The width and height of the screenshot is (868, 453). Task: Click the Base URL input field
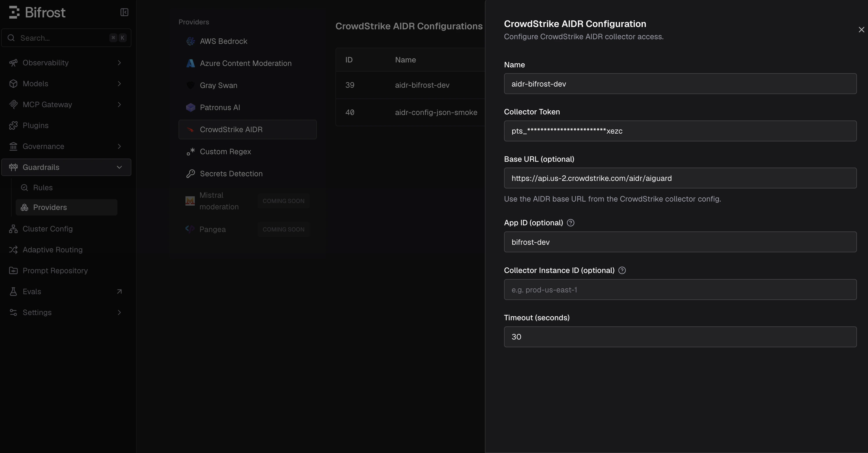pyautogui.click(x=680, y=178)
